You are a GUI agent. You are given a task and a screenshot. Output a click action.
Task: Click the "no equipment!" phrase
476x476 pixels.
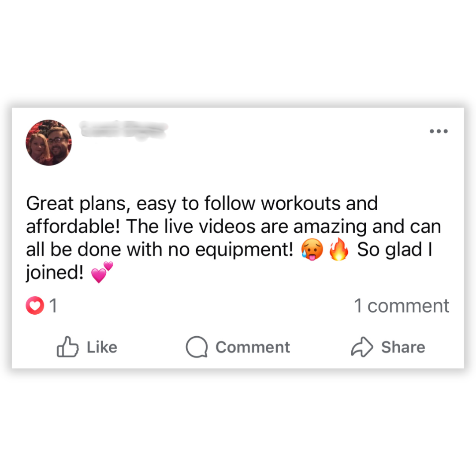(231, 250)
